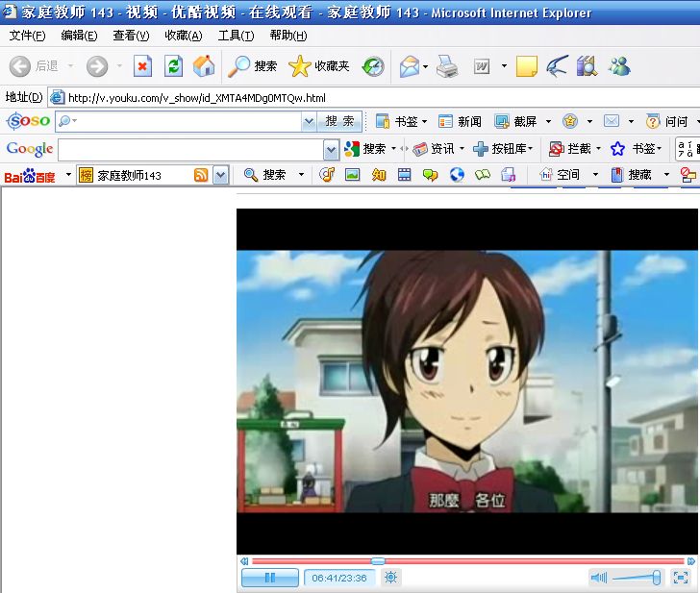This screenshot has width=700, height=593.
Task: Print the page with printer icon
Action: click(x=447, y=66)
